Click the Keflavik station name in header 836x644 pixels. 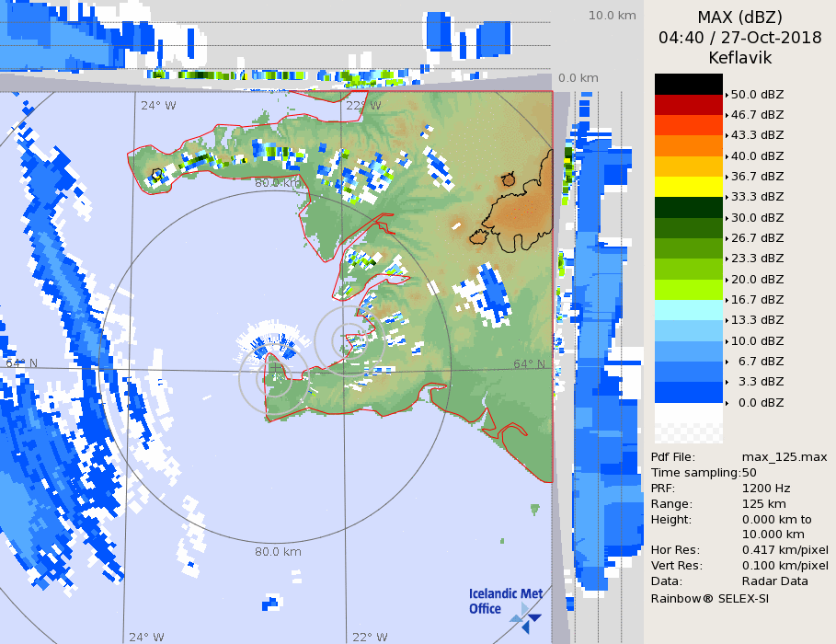[739, 58]
